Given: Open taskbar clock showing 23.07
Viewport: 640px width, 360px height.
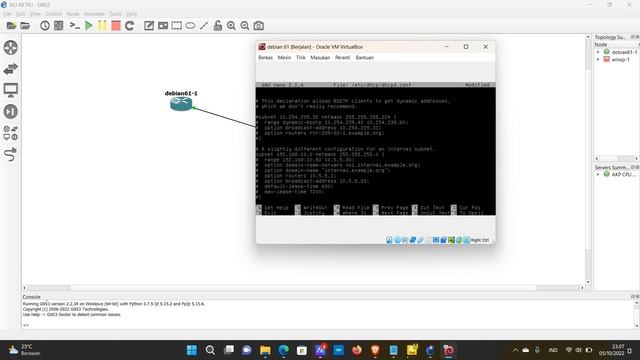Looking at the screenshot, I should tap(612, 350).
